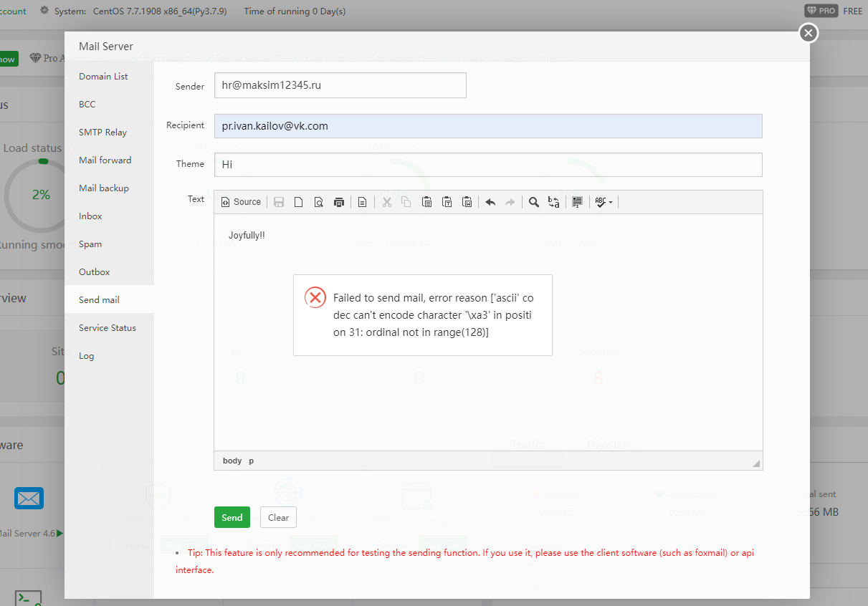Go to Service Status menu item
The width and height of the screenshot is (868, 606).
(108, 328)
